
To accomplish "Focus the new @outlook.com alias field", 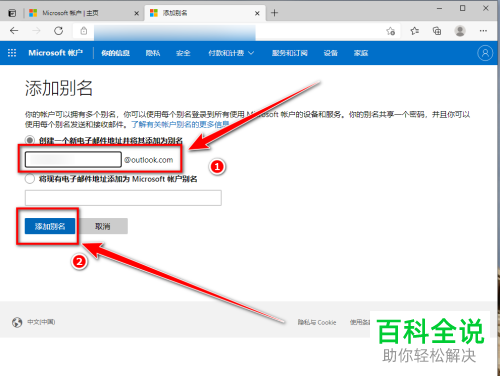I will [73, 159].
